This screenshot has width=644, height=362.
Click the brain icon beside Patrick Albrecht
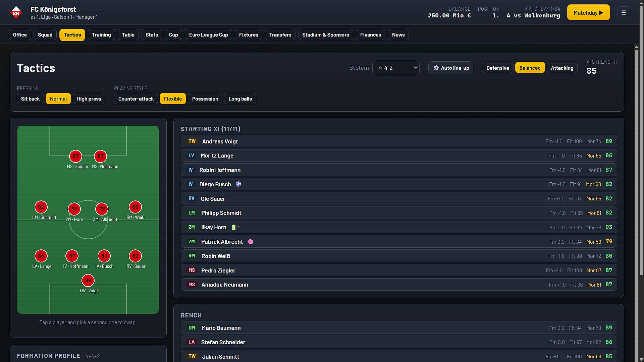tap(250, 242)
